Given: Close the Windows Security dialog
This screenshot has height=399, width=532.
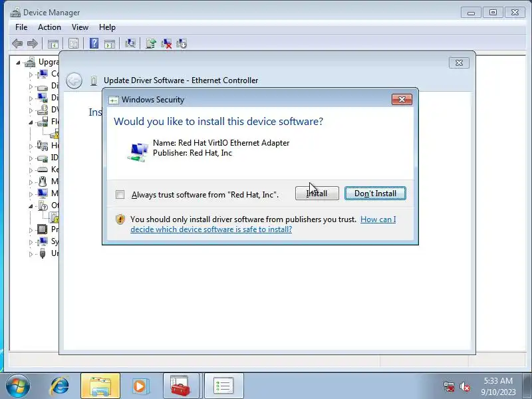Looking at the screenshot, I should pos(402,99).
